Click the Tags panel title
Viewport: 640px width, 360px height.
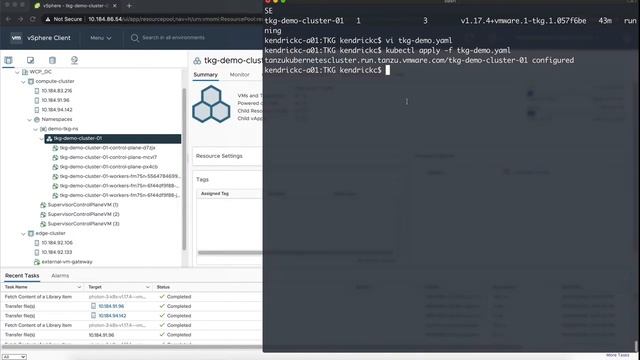[x=202, y=179]
